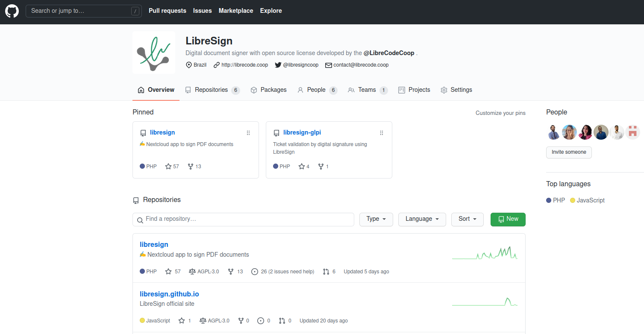The image size is (644, 334).
Task: Click the license icon in libresign.github.io row
Action: [x=203, y=321]
